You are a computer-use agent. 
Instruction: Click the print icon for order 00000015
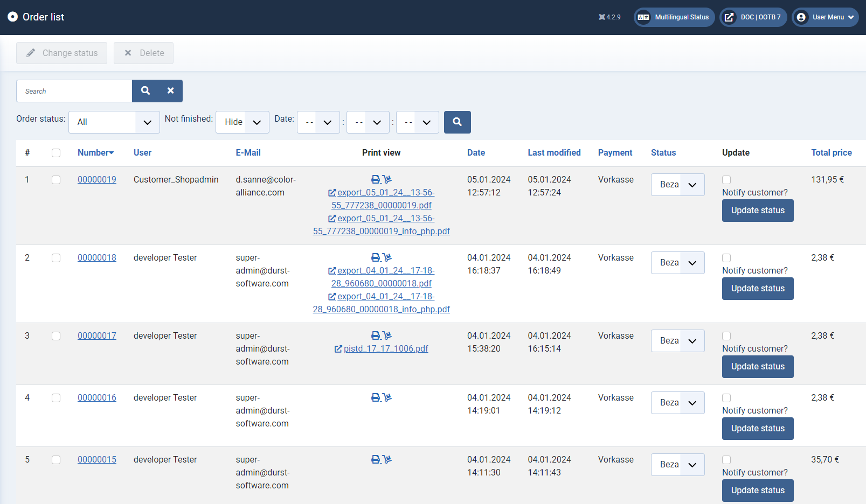pos(376,459)
